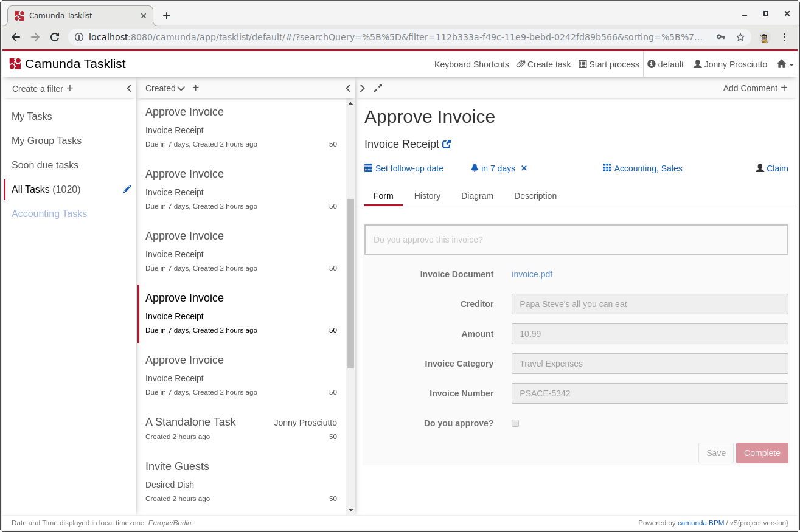
Task: Click the browser address bar
Action: [395, 37]
